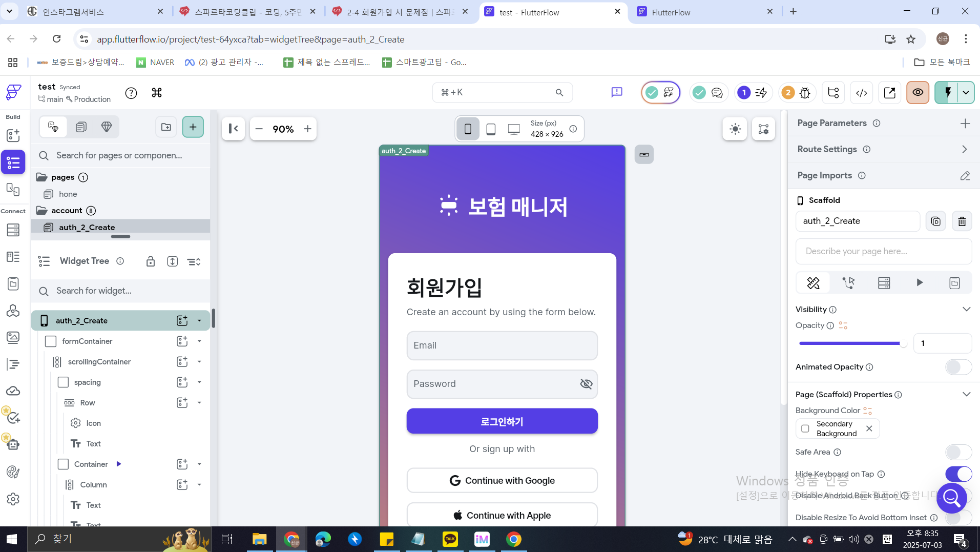Expand Route Settings section

coord(965,149)
